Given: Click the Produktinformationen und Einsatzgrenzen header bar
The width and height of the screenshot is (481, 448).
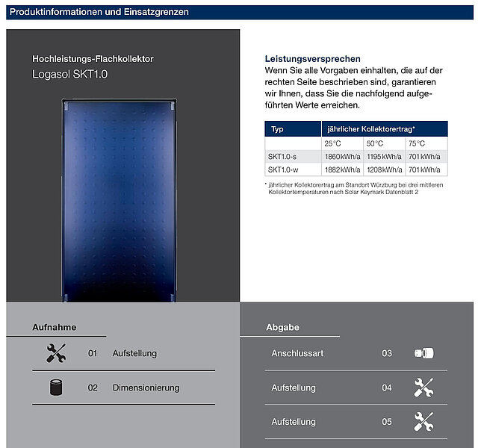Looking at the screenshot, I should click(239, 12).
